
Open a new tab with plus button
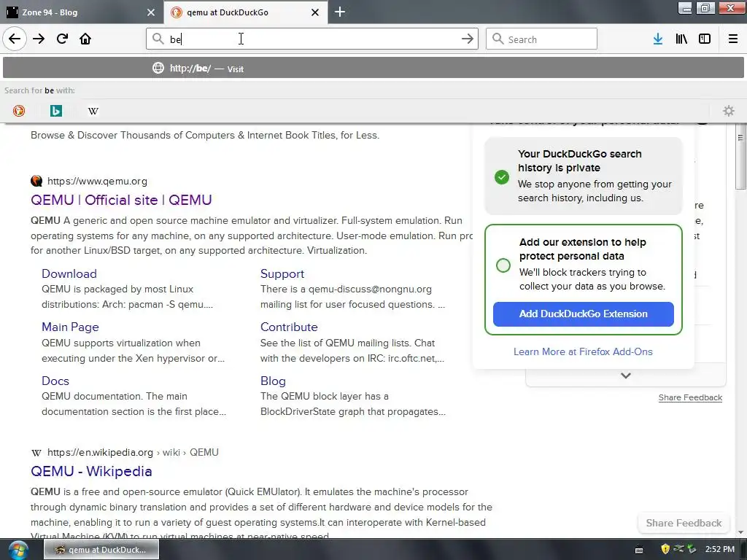coord(340,12)
